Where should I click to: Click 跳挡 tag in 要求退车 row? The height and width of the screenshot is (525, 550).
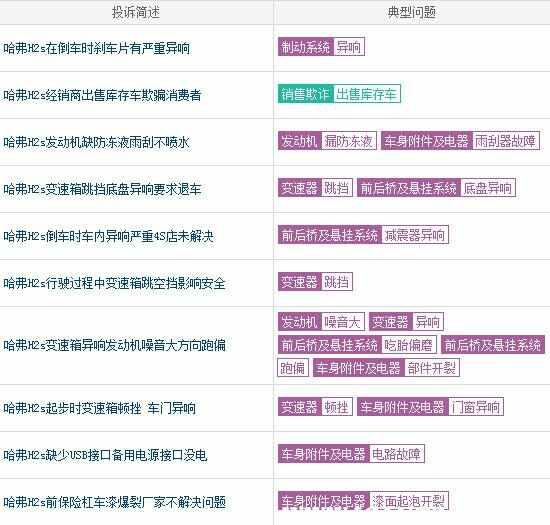tap(337, 188)
